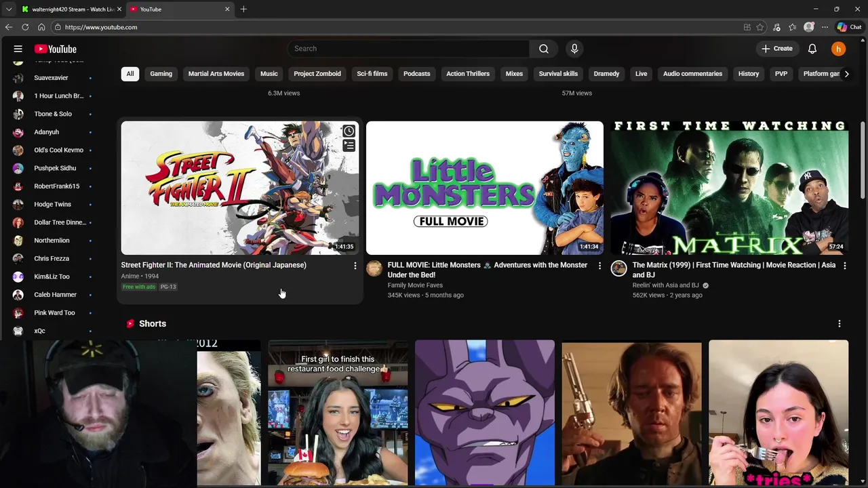This screenshot has height=488, width=868.
Task: Select the Music filter chip
Action: (x=269, y=74)
